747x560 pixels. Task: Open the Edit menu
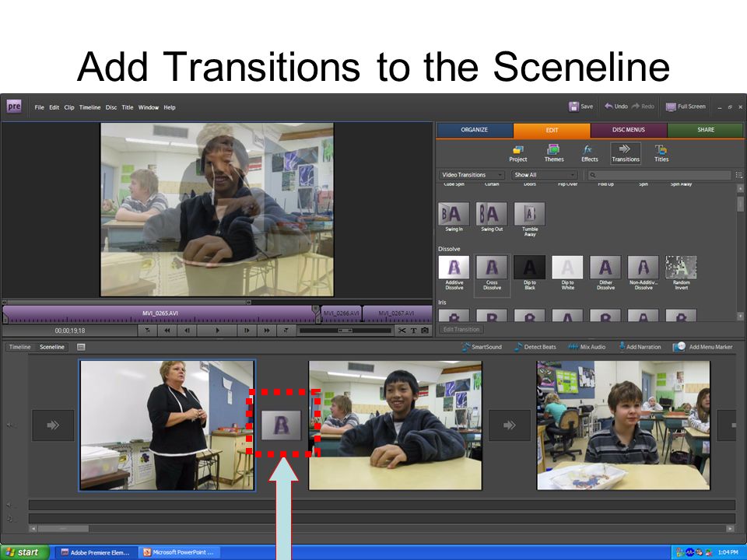tap(54, 107)
